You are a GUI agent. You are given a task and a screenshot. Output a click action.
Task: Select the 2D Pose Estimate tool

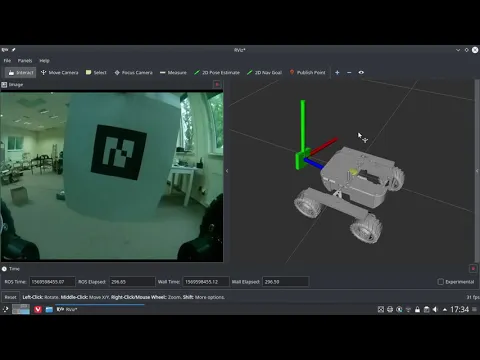click(217, 72)
